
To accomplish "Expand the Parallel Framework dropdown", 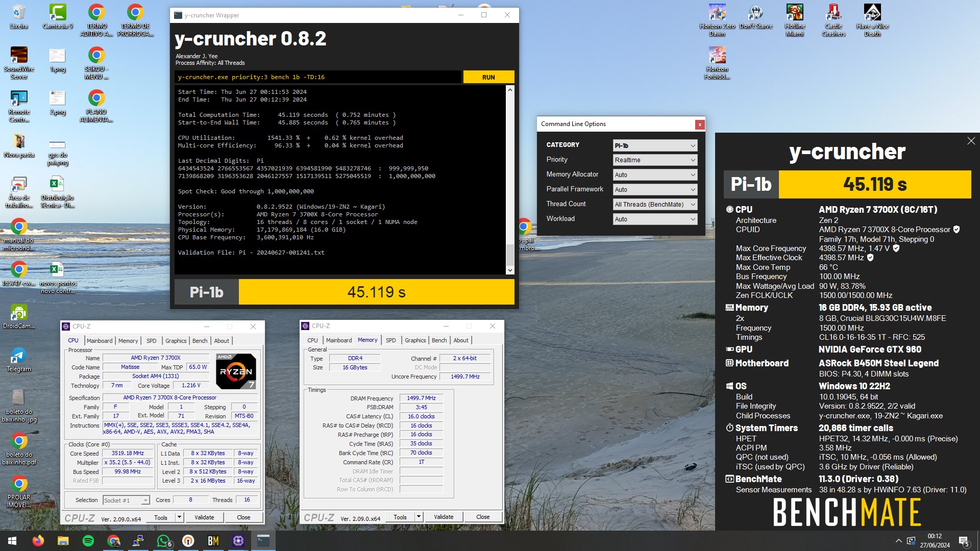I will (x=655, y=189).
